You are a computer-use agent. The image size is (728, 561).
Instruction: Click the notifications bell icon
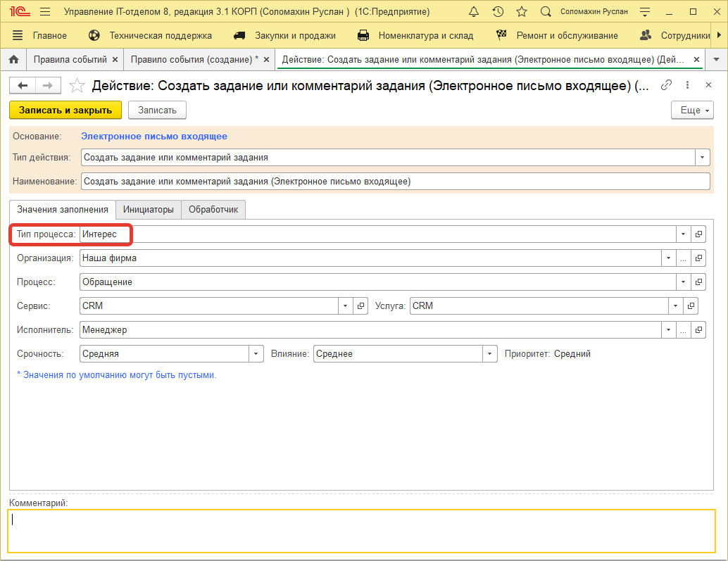475,12
